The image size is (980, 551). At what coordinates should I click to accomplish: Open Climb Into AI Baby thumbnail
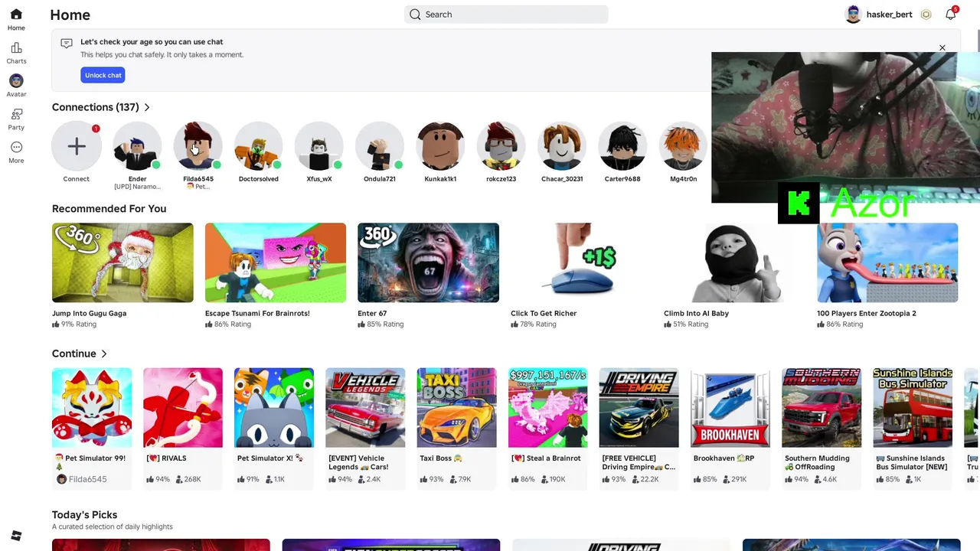tap(734, 262)
